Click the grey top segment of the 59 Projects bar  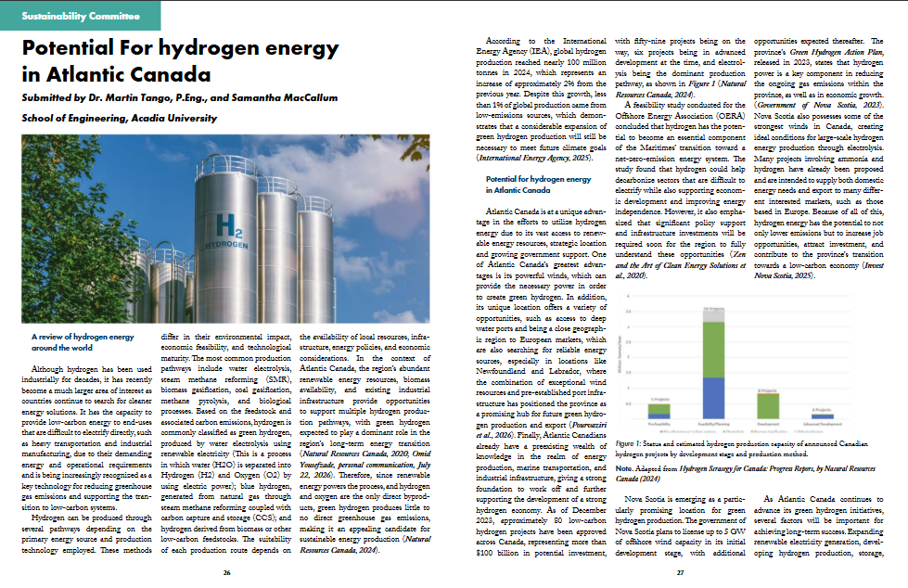[x=713, y=315]
